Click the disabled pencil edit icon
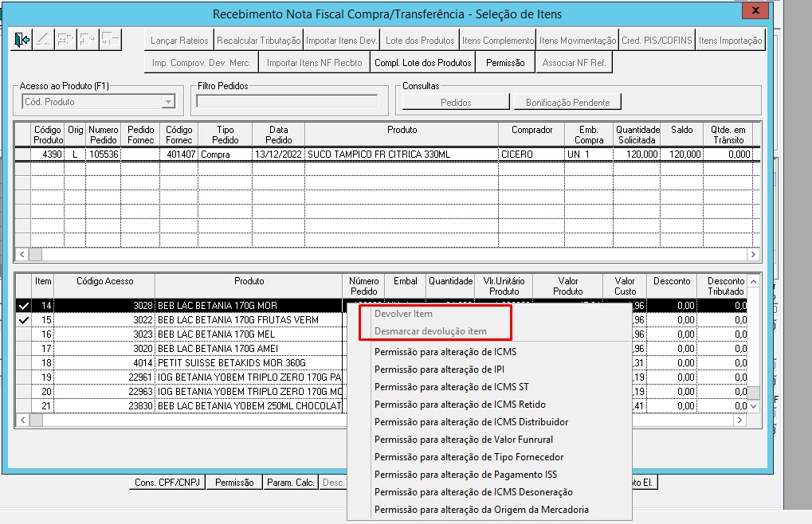Image resolution: width=812 pixels, height=524 pixels. 44,40
